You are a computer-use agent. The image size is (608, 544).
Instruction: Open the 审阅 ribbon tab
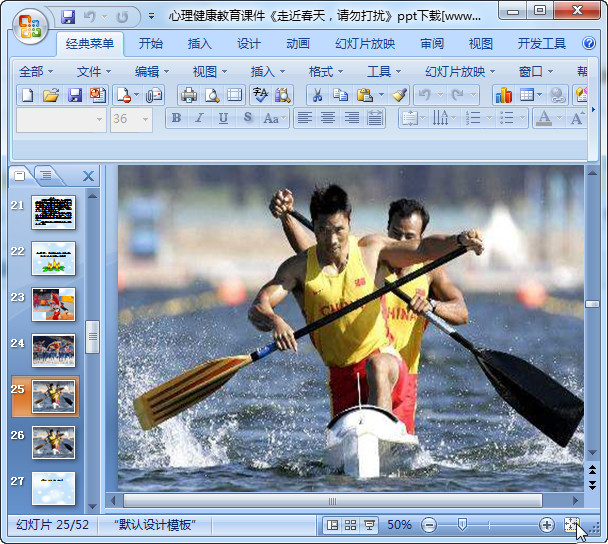432,43
